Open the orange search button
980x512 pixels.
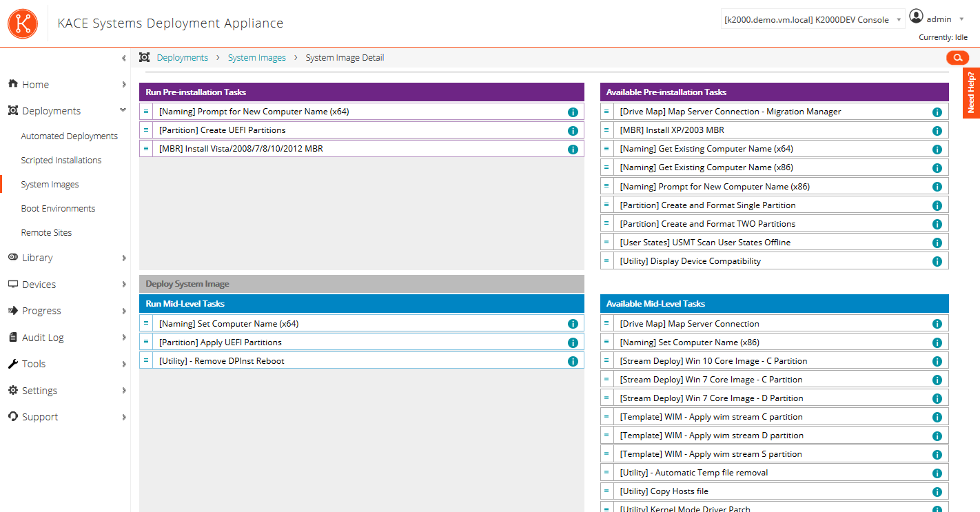[x=957, y=58]
